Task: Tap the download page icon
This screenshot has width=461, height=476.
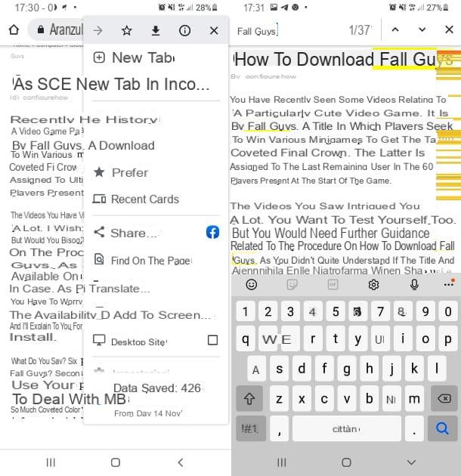Action: [x=156, y=30]
